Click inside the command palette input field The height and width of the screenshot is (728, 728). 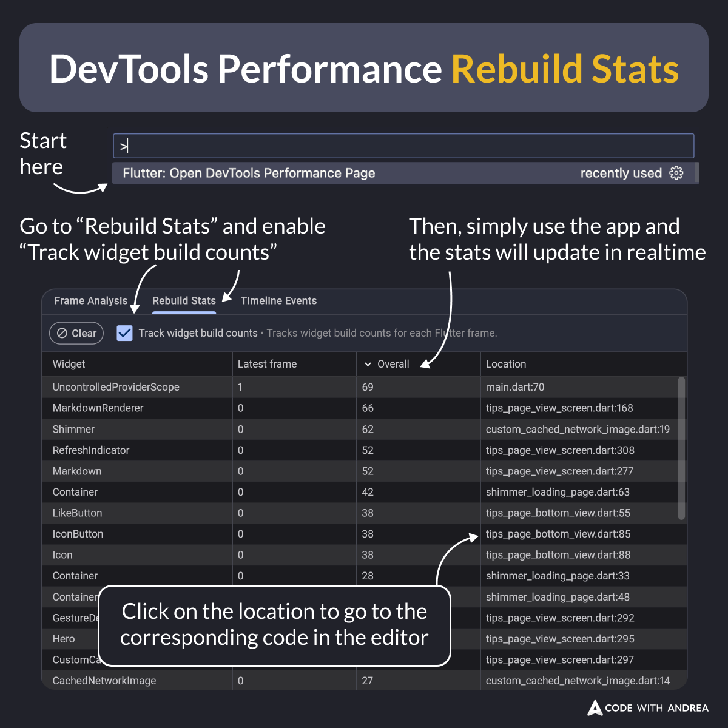click(x=403, y=146)
